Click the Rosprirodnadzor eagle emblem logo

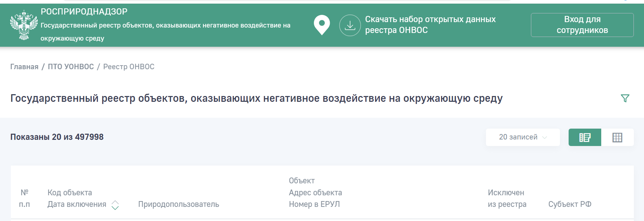pyautogui.click(x=24, y=25)
